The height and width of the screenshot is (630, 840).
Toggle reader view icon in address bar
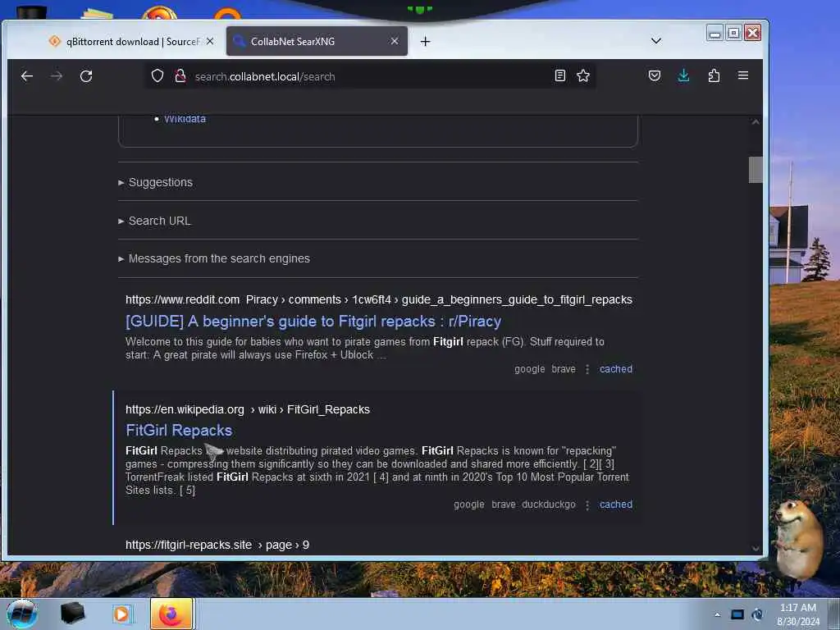559,75
